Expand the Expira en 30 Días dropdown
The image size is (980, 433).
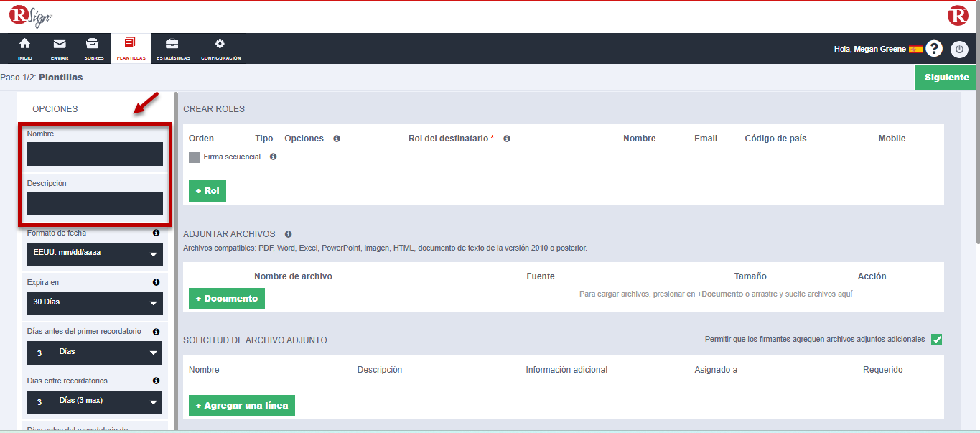coord(95,303)
